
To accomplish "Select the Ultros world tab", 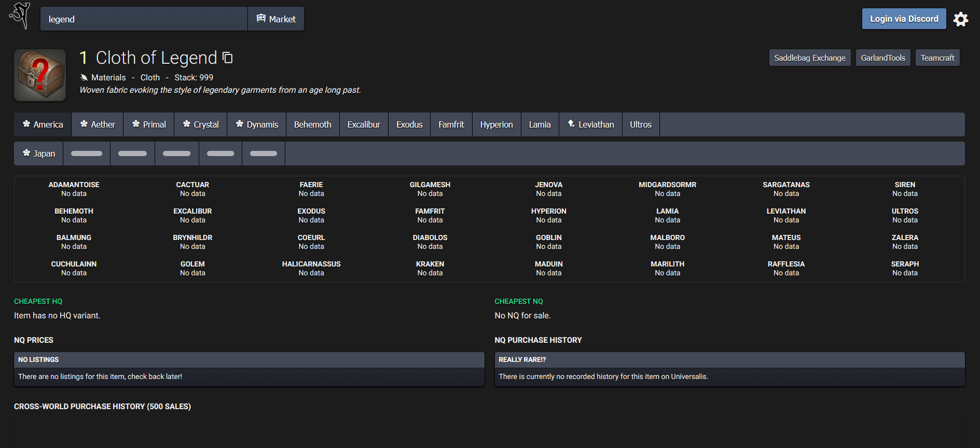I will tap(641, 124).
